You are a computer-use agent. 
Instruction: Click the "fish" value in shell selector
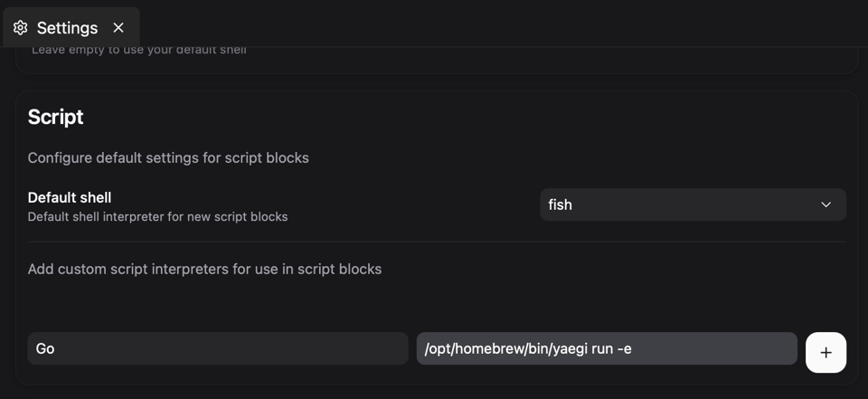click(x=561, y=204)
